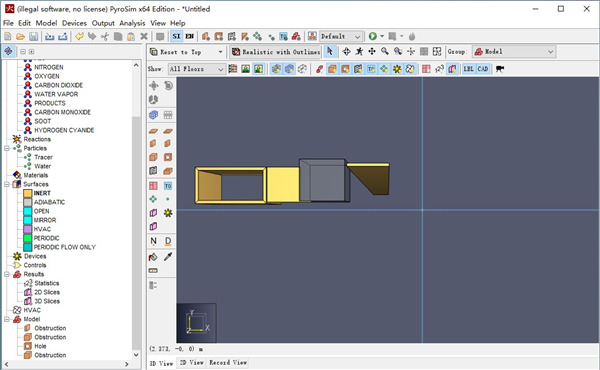Click the Run FDS green play icon

point(372,36)
